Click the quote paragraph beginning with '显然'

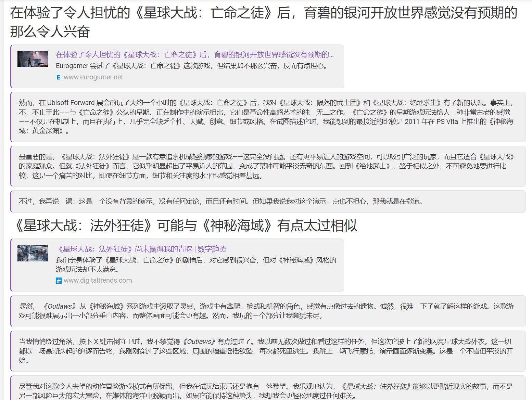266,311
